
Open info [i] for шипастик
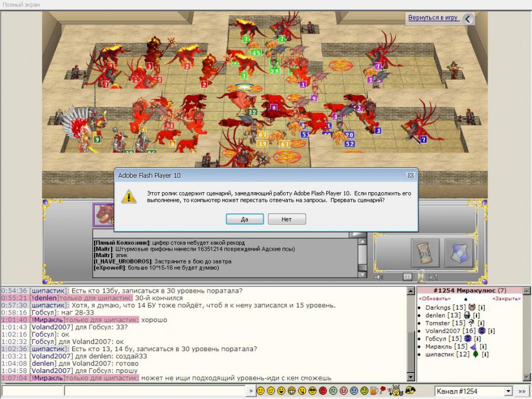[x=485, y=355]
